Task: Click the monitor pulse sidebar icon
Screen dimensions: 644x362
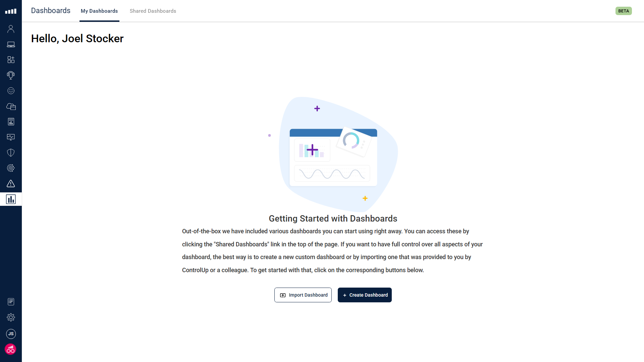Action: (11, 137)
